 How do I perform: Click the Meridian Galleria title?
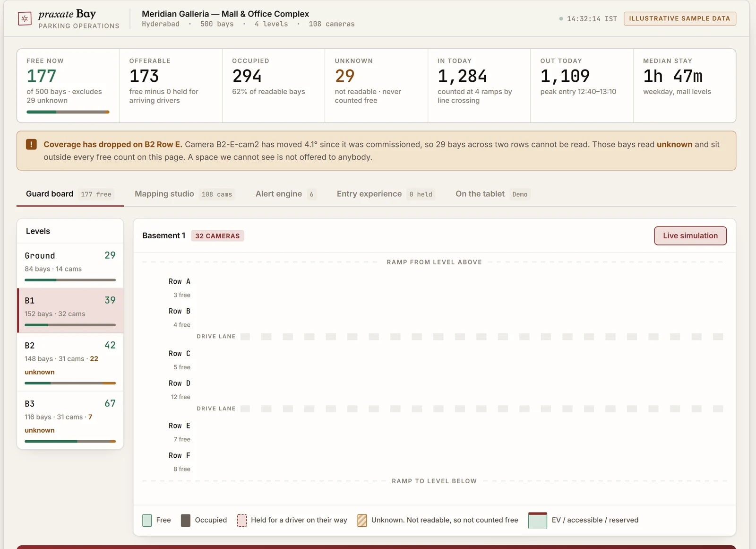[x=225, y=14]
